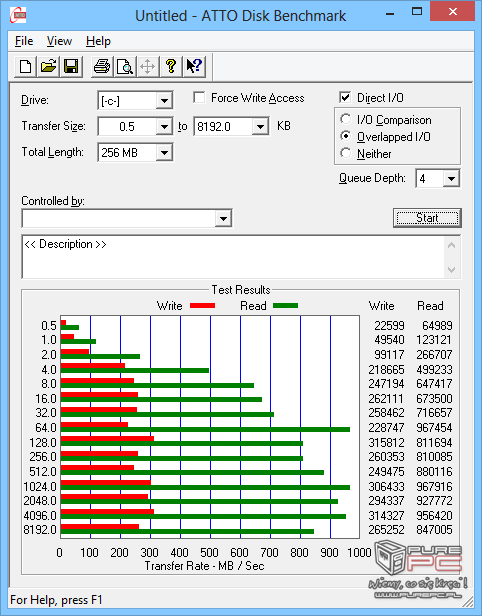Print the benchmark using the printer icon
Viewport: 482px width, 616px height.
click(102, 66)
